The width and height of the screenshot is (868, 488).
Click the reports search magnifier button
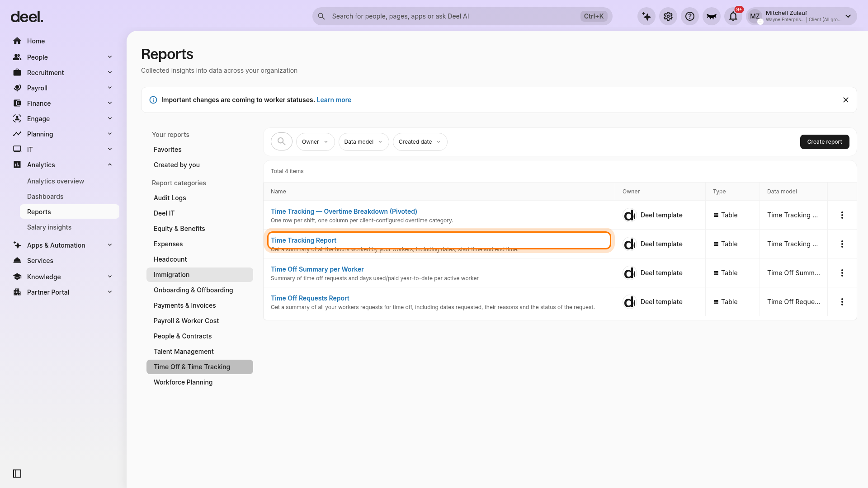tap(282, 142)
